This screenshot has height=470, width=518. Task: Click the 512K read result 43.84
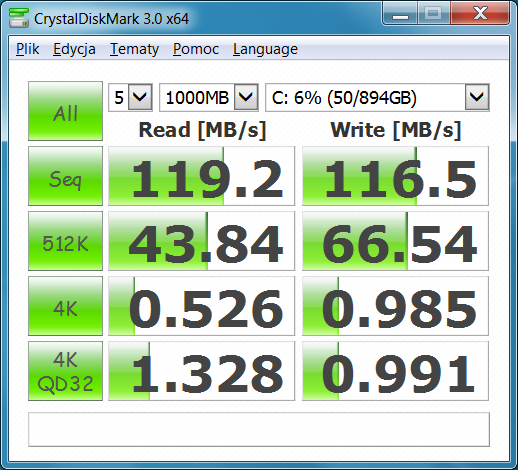tap(202, 241)
